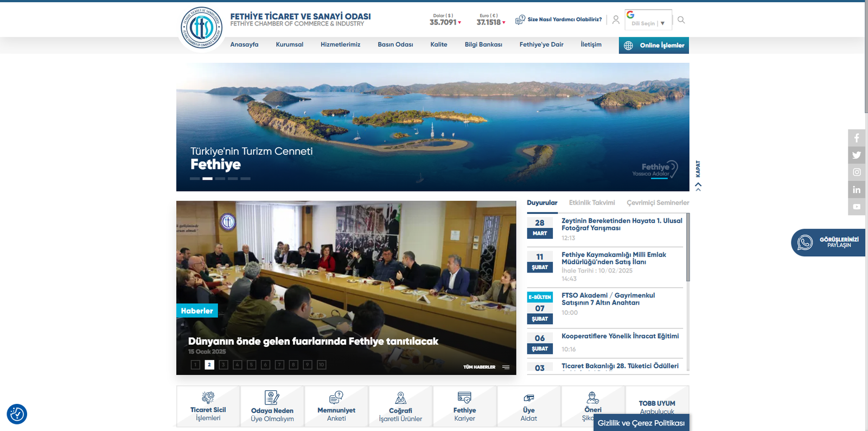Viewport: 868px width, 431px height.
Task: Collapse the banner with KAPAT arrow
Action: click(698, 186)
